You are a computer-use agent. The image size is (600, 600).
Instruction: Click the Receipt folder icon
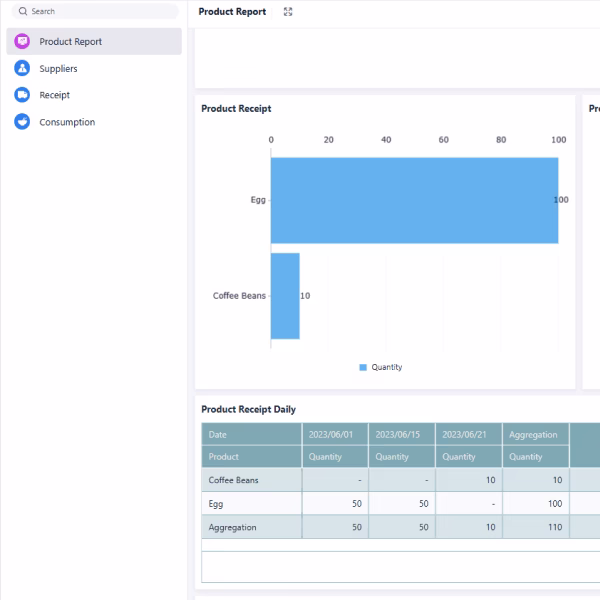coord(22,95)
